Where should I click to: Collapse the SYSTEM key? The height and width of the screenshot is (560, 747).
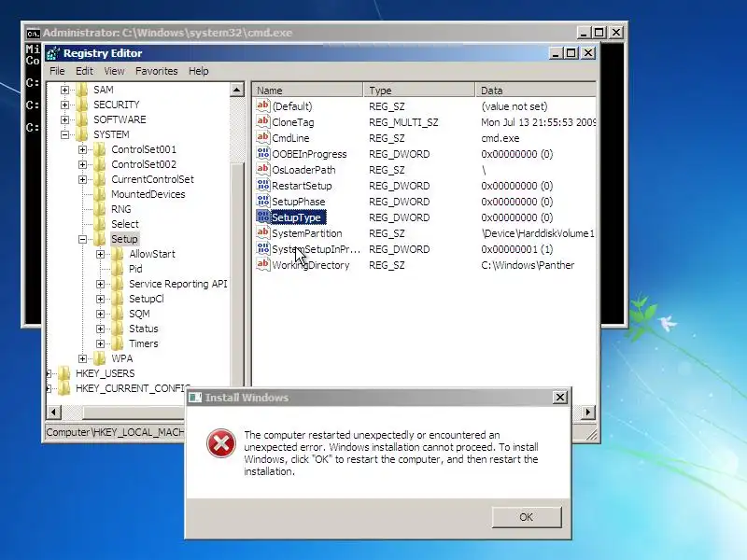click(64, 134)
